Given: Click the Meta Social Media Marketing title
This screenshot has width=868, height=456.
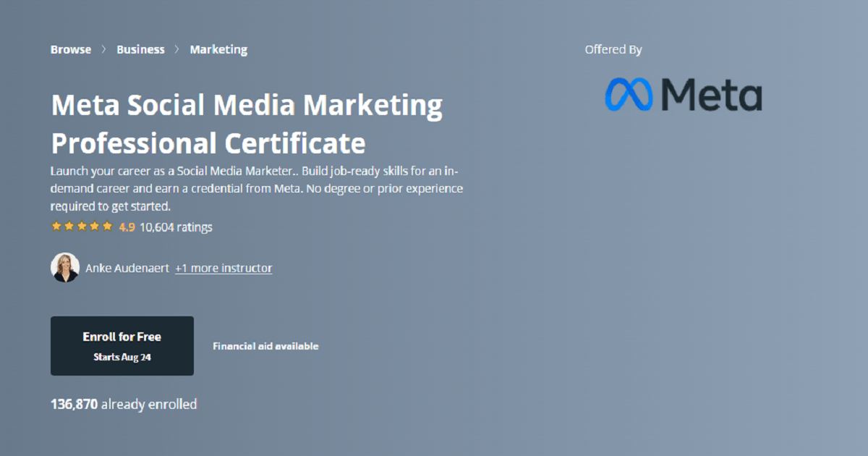Looking at the screenshot, I should coord(247,124).
